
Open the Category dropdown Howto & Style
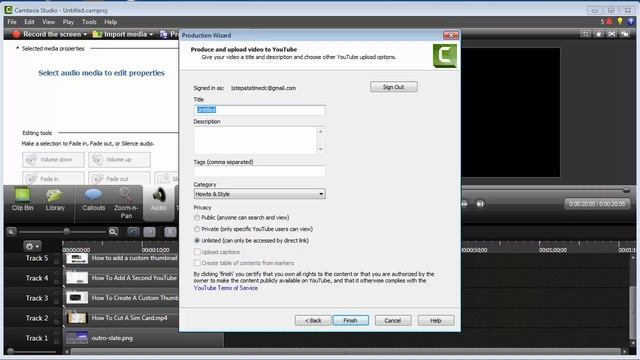click(260, 194)
